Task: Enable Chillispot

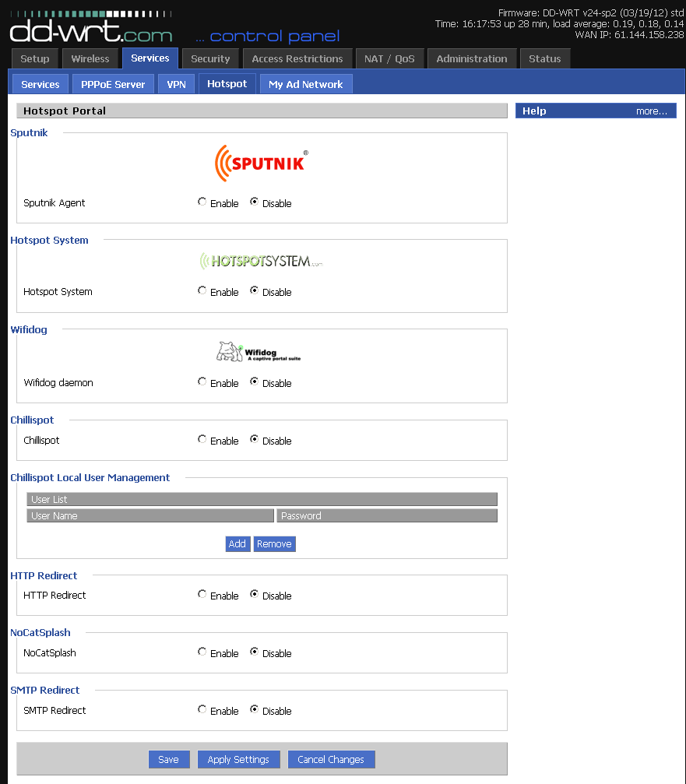Action: 202,440
